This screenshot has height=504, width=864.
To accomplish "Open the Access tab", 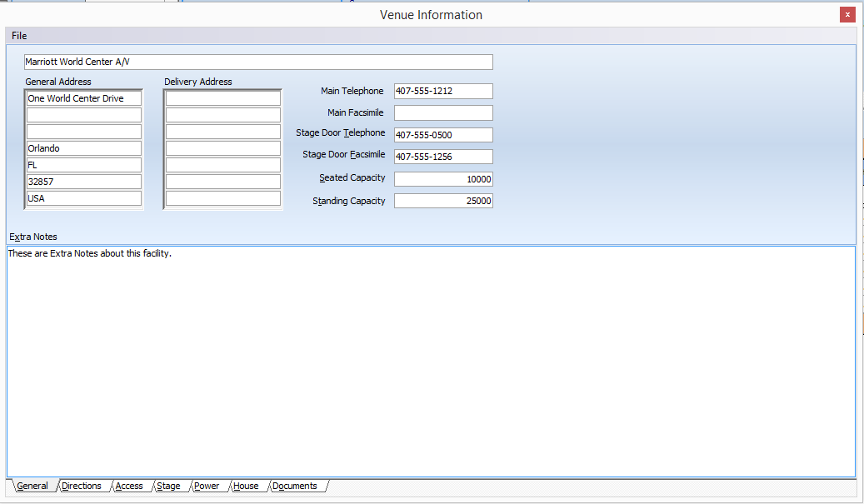I will coord(129,487).
